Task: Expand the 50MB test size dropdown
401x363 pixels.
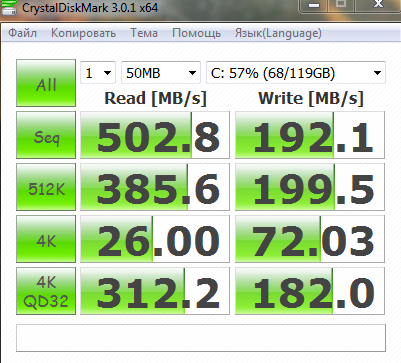Action: [x=161, y=73]
